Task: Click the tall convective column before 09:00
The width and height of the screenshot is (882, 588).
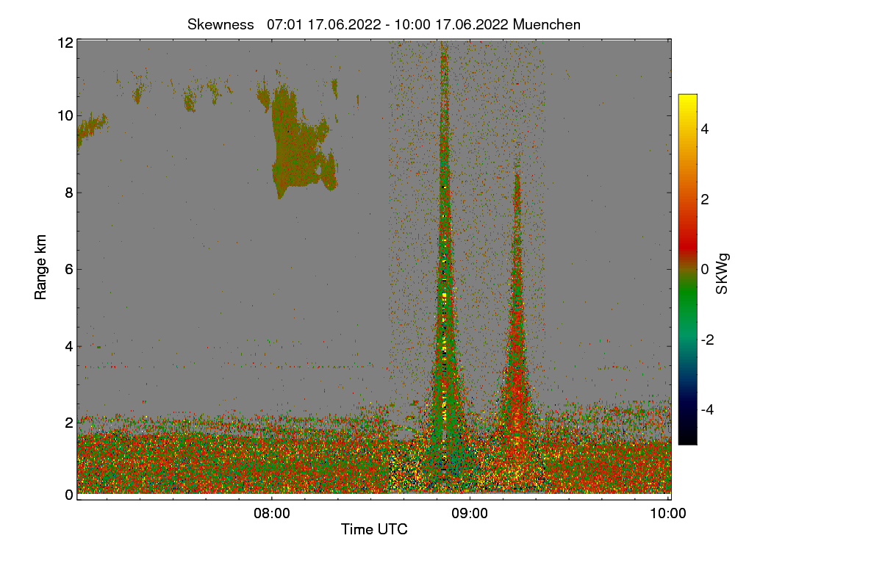Action: [443, 257]
